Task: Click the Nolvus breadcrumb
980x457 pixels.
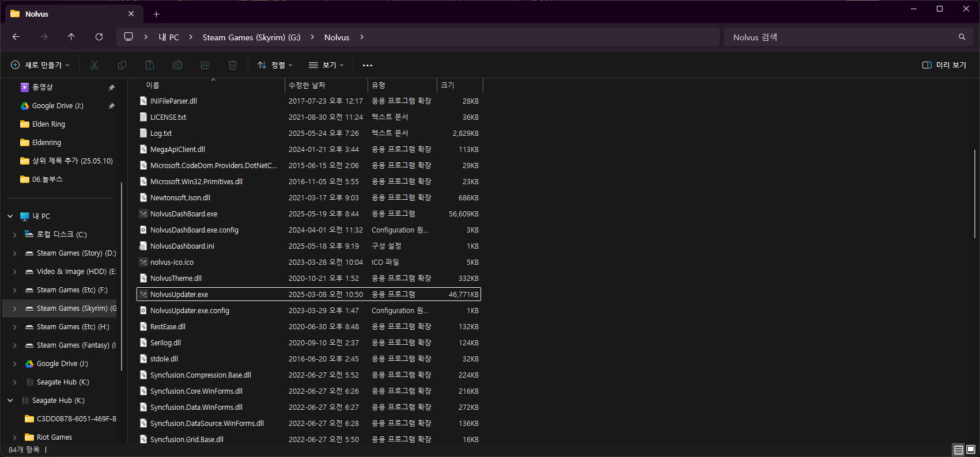Action: (x=336, y=37)
